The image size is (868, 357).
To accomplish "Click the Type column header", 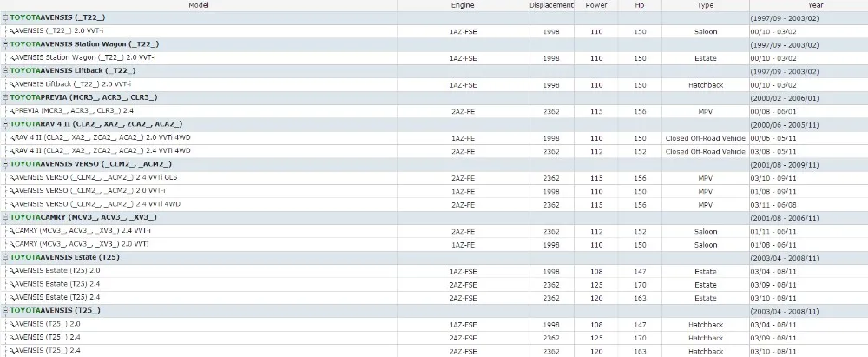I will [705, 5].
